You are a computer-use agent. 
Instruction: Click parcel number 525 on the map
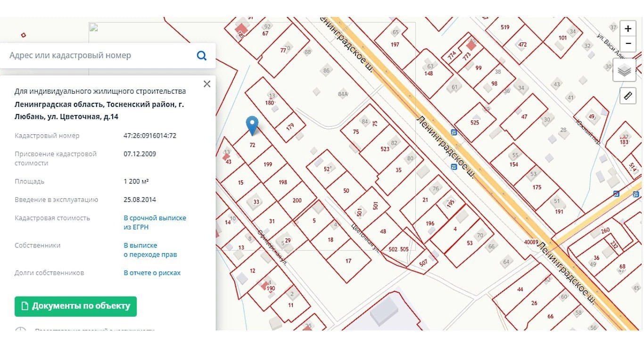[475, 123]
